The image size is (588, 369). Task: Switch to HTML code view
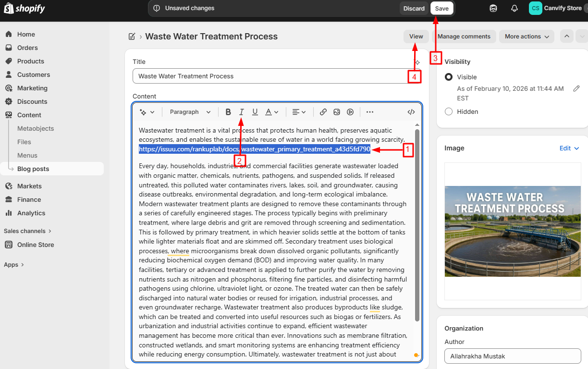[x=411, y=112]
